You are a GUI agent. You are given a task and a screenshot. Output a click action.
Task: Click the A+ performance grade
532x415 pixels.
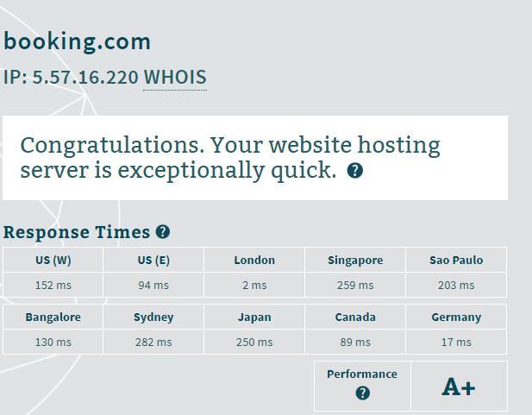[459, 387]
